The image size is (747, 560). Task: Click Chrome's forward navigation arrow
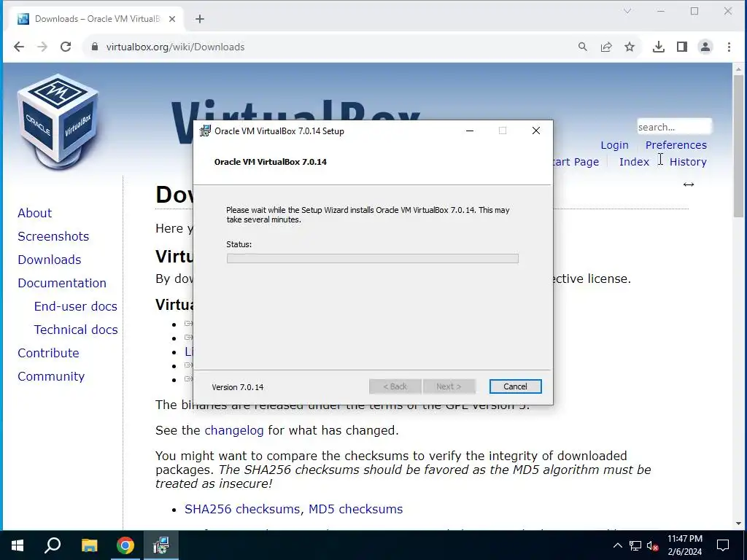point(42,47)
